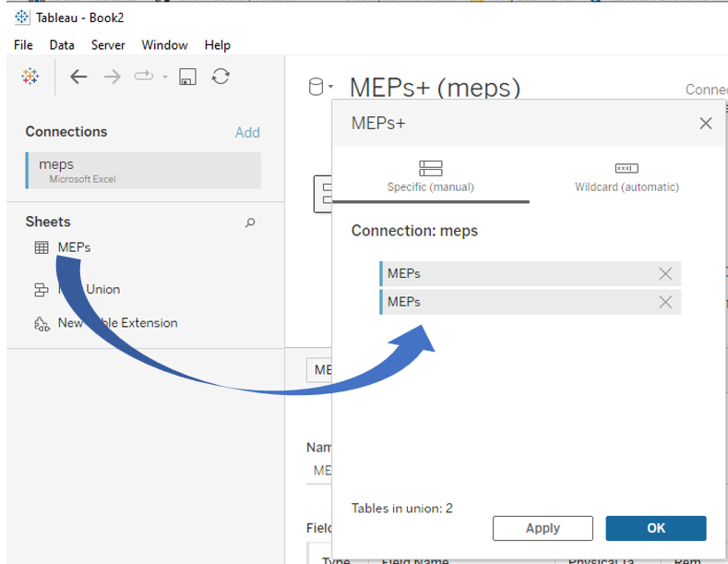Click the Tables in union: 2 text

coord(401,509)
